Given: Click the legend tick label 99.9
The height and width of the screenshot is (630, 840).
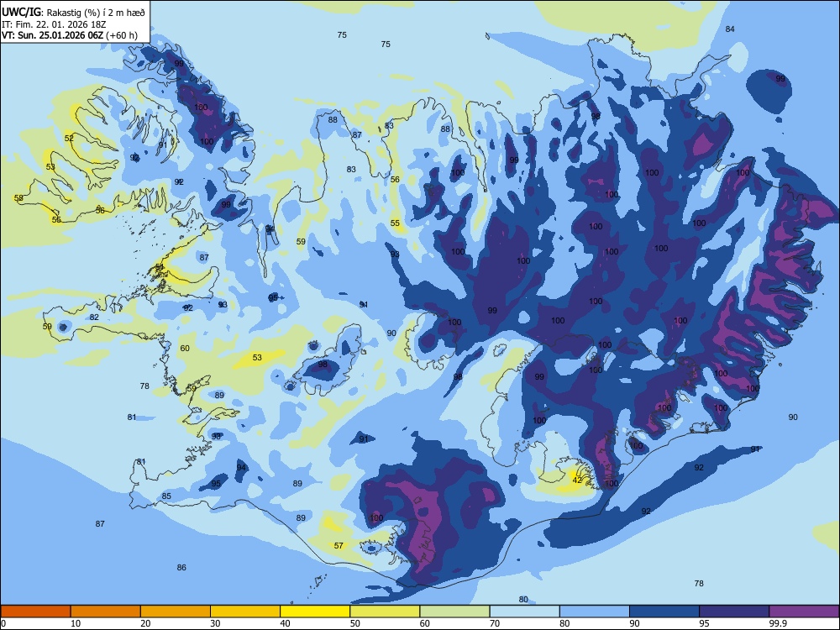Looking at the screenshot, I should pos(778,623).
